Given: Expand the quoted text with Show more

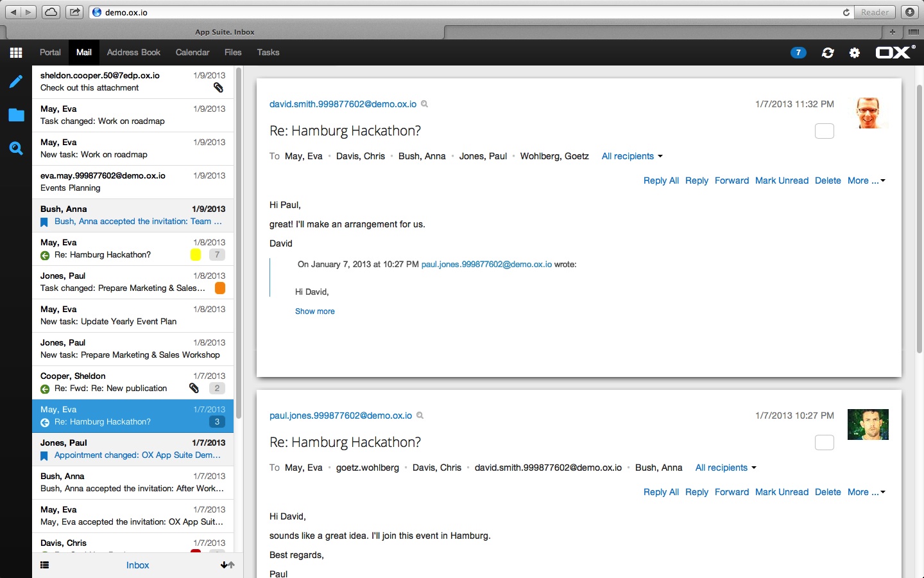Looking at the screenshot, I should [x=315, y=311].
